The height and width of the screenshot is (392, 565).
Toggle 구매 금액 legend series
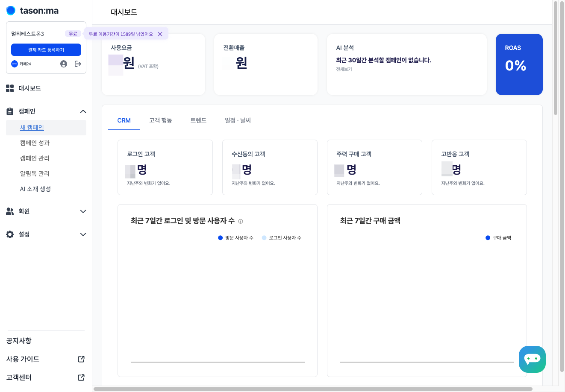pos(498,238)
